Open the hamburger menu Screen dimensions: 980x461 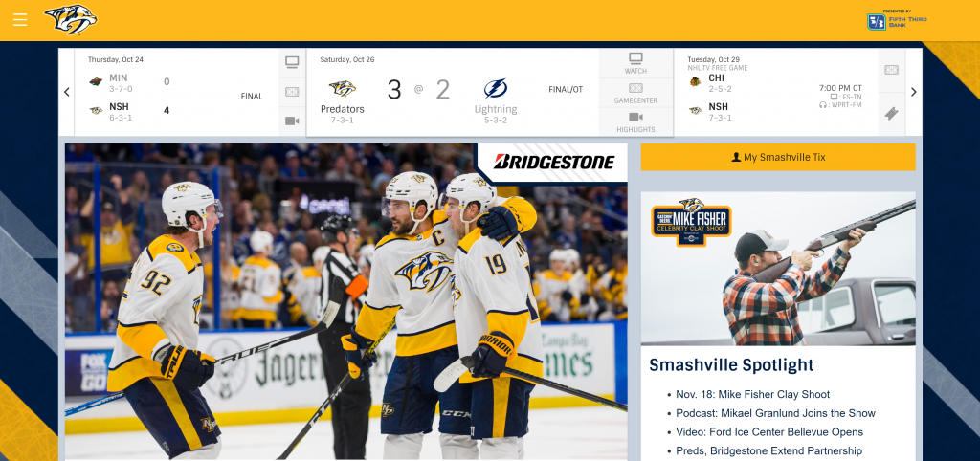20,20
